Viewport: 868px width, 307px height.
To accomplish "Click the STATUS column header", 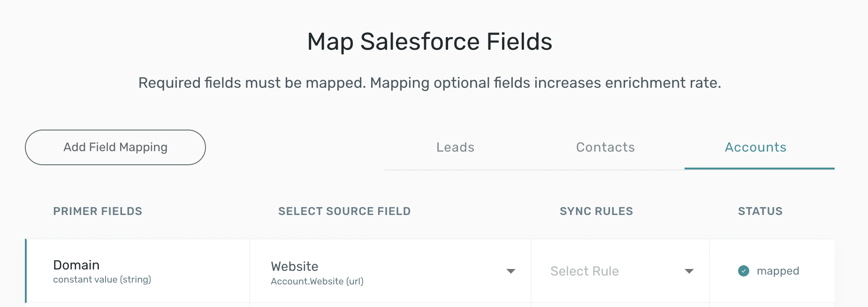I will point(760,211).
